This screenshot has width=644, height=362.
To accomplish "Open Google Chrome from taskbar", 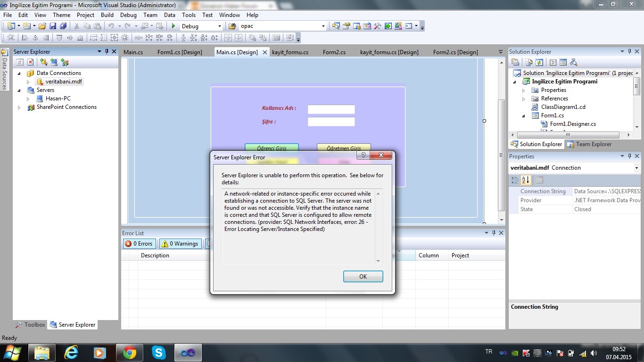I will point(130,352).
